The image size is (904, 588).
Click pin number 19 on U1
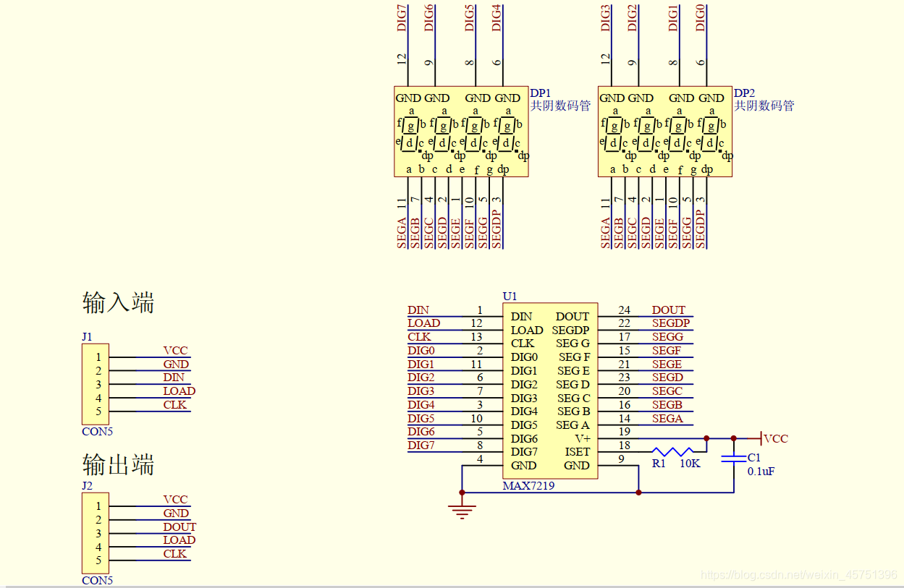624,432
